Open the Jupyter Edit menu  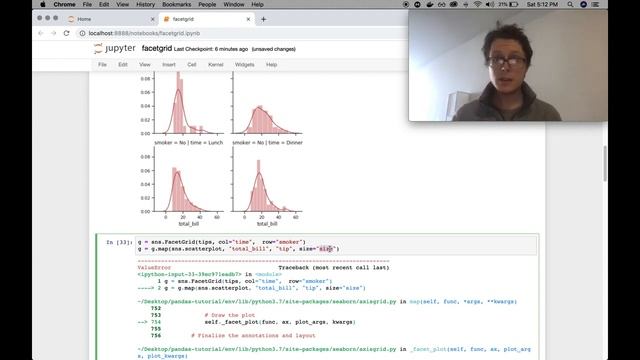(123, 64)
